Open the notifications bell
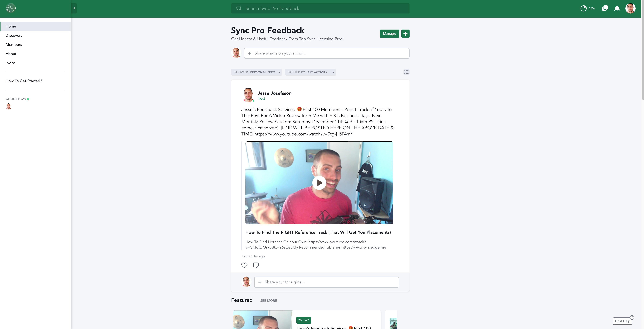 617,9
